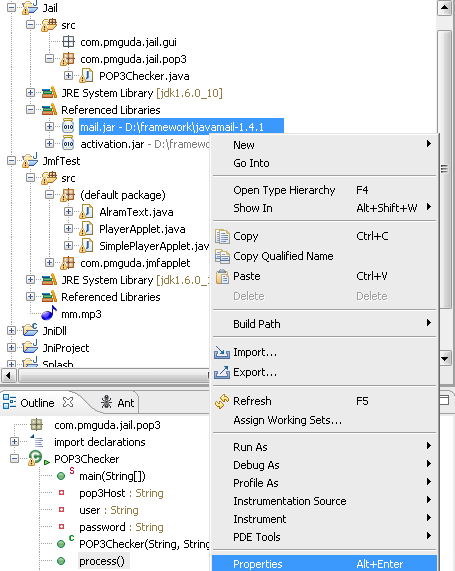Click the Ant view bug icon

pos(106,402)
